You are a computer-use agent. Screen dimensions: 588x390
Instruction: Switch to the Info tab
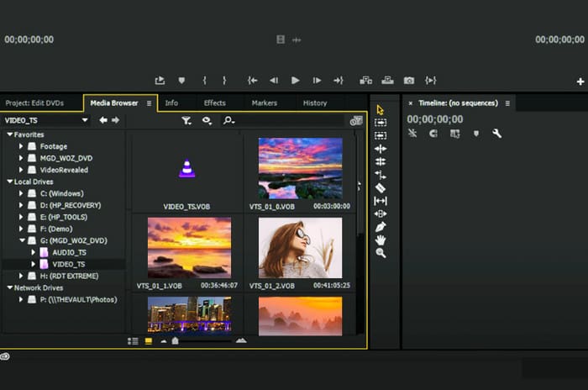171,103
